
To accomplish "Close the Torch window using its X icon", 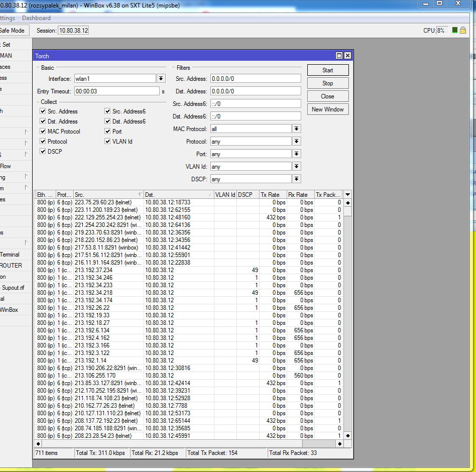I will pyautogui.click(x=347, y=56).
